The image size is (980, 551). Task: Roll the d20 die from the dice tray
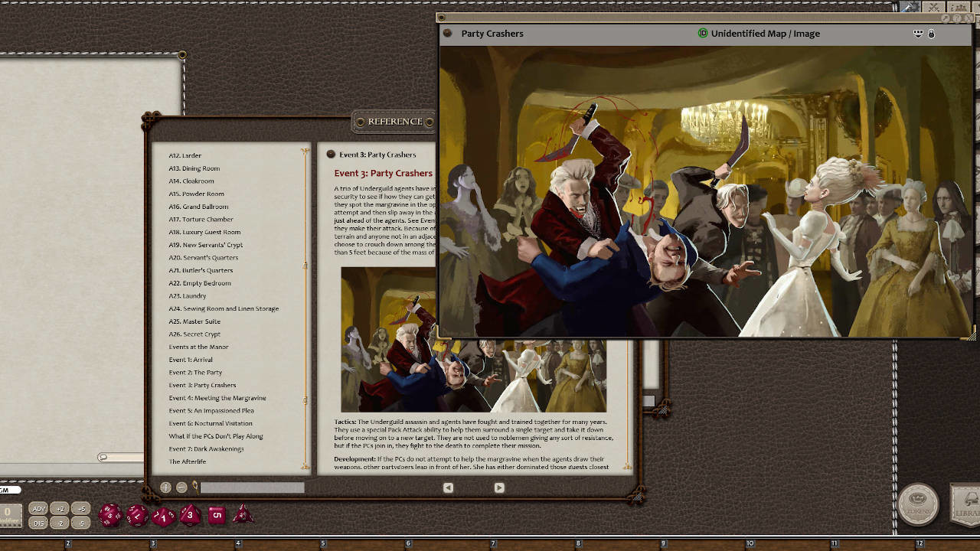point(109,516)
